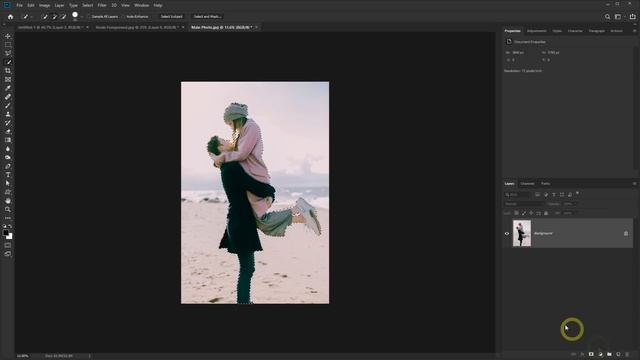Select the Lasso tool
Viewport: 640px width, 360px height.
[8, 53]
